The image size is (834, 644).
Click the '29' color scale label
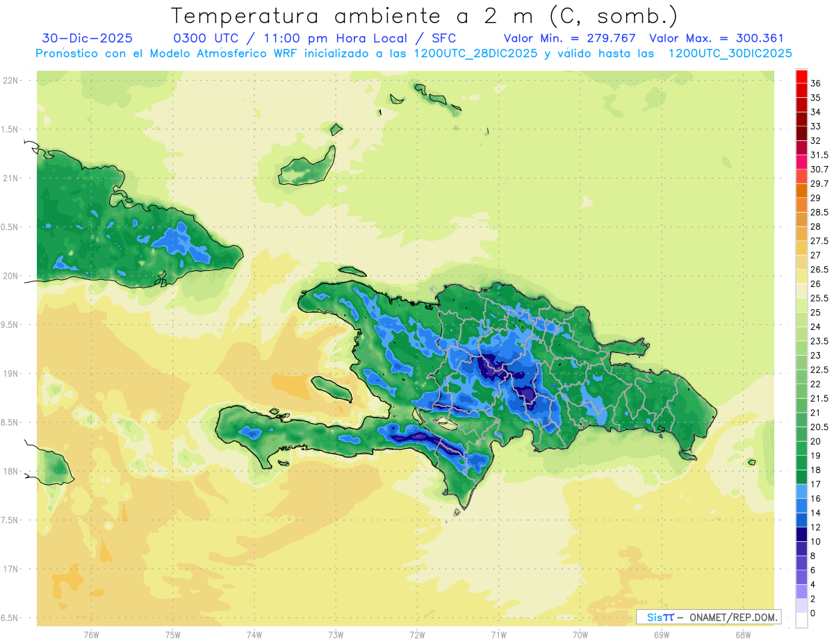tap(816, 198)
